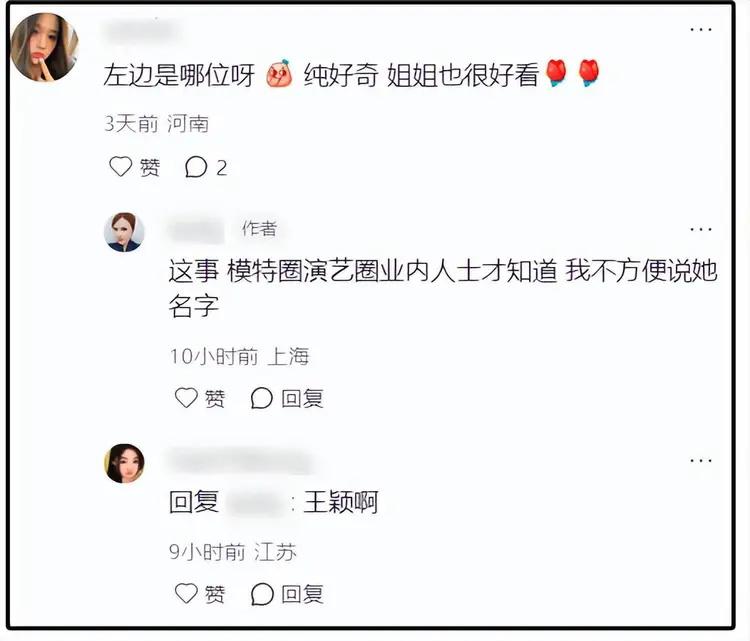Click the heart icon under the 江苏 reply
The height and width of the screenshot is (641, 750).
click(186, 594)
